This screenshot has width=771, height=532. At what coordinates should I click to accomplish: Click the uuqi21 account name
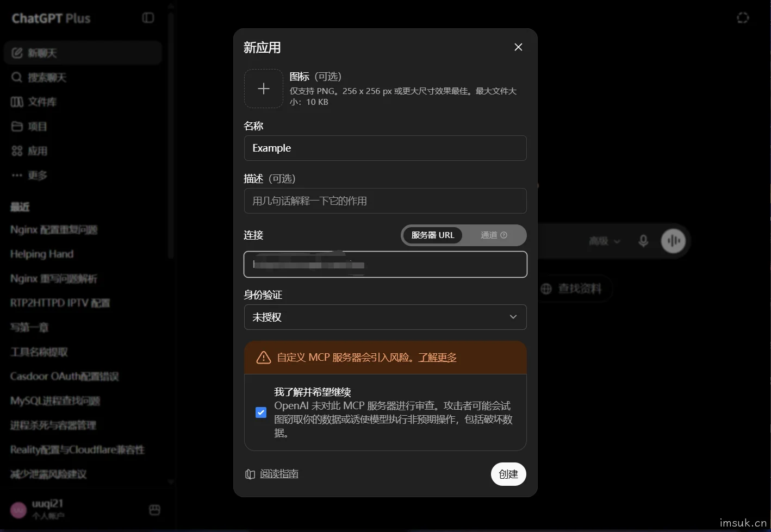(x=47, y=504)
